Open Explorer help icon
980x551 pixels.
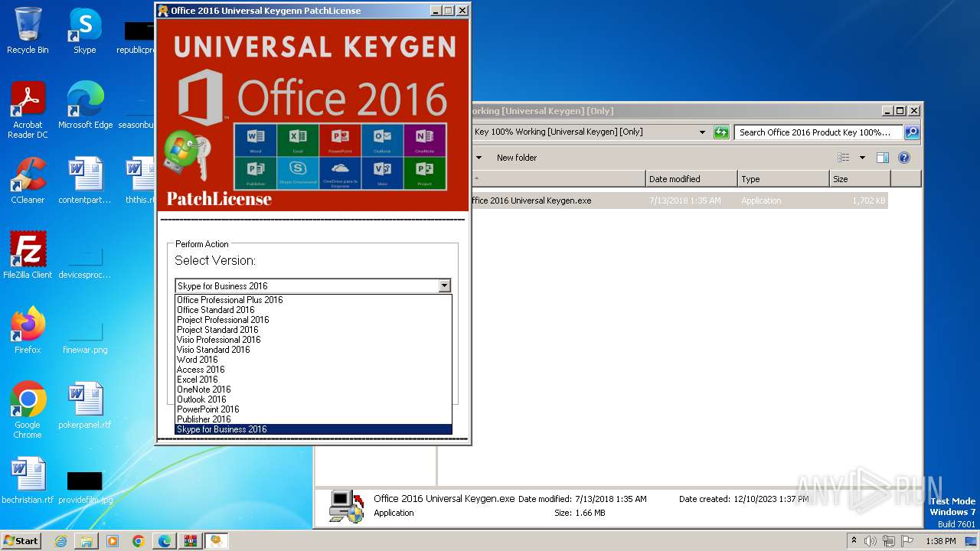click(904, 158)
